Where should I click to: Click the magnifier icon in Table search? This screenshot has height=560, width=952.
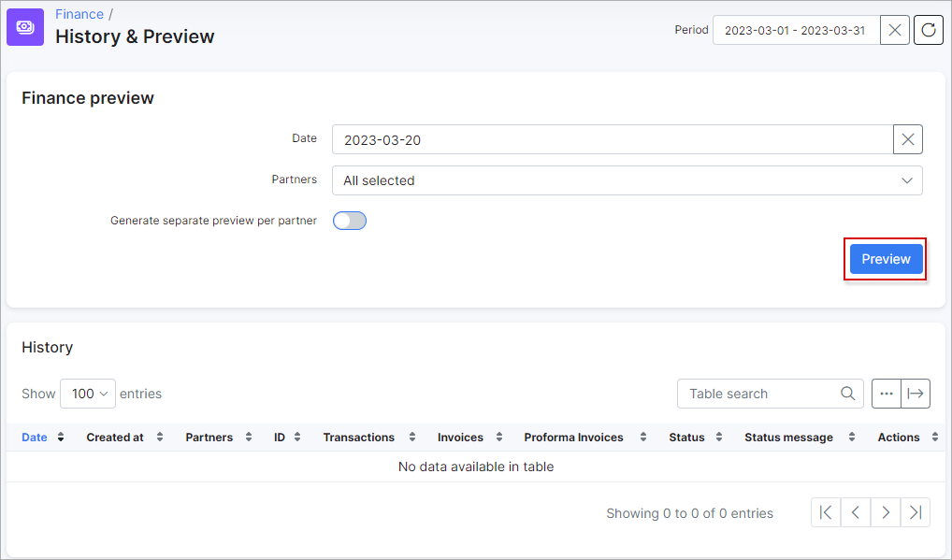pos(847,394)
